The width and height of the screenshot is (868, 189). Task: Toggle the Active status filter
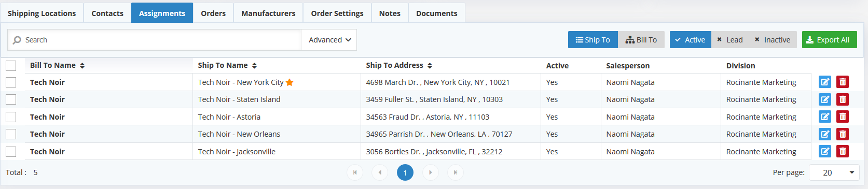[690, 40]
